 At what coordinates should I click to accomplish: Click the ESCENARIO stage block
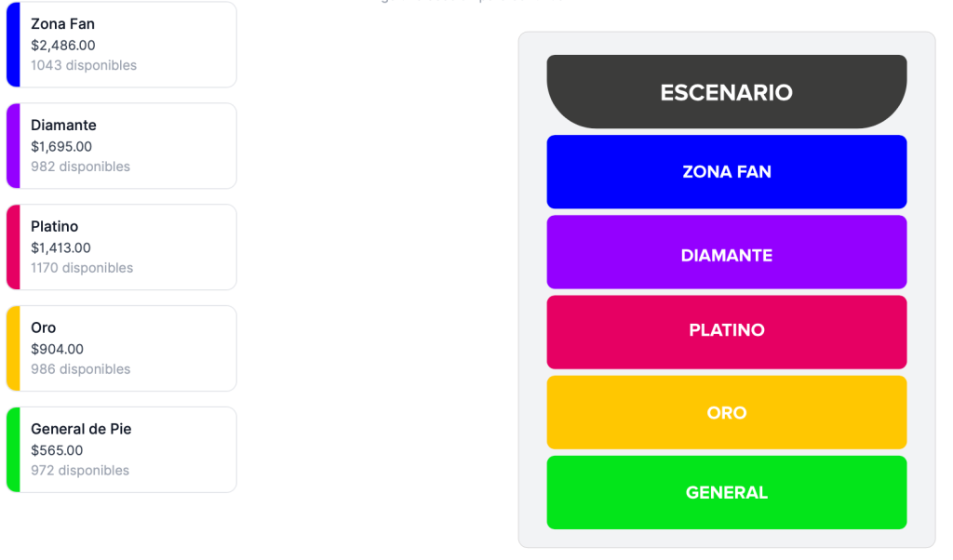tap(726, 92)
